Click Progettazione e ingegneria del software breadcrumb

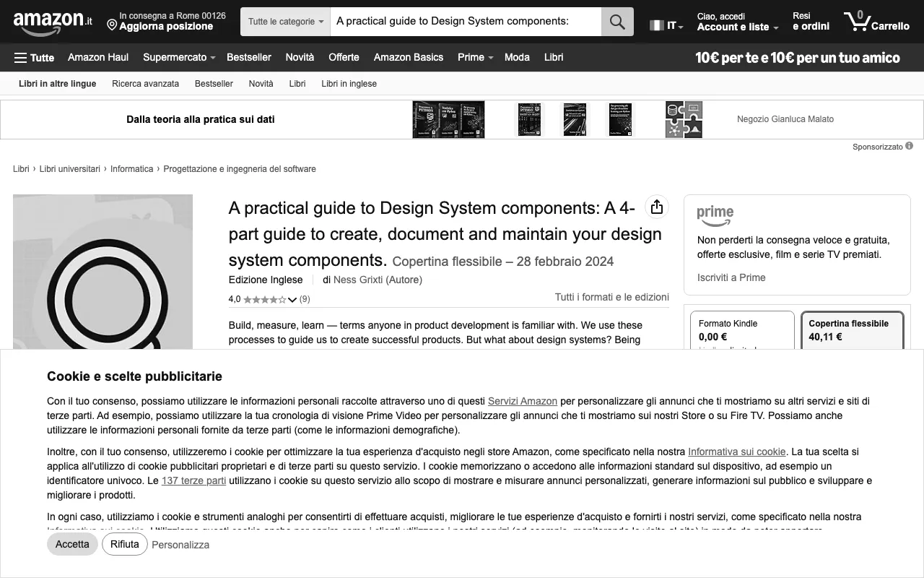pos(240,169)
